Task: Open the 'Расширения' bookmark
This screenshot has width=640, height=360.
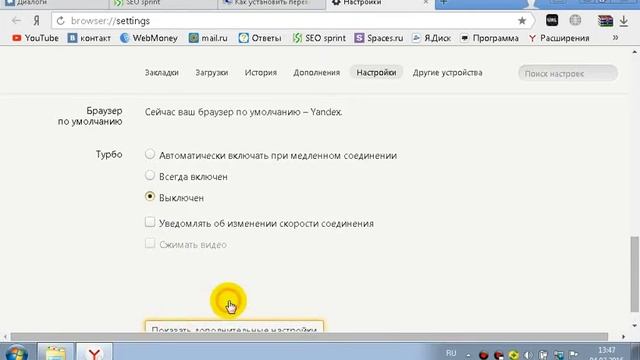Action: point(559,38)
